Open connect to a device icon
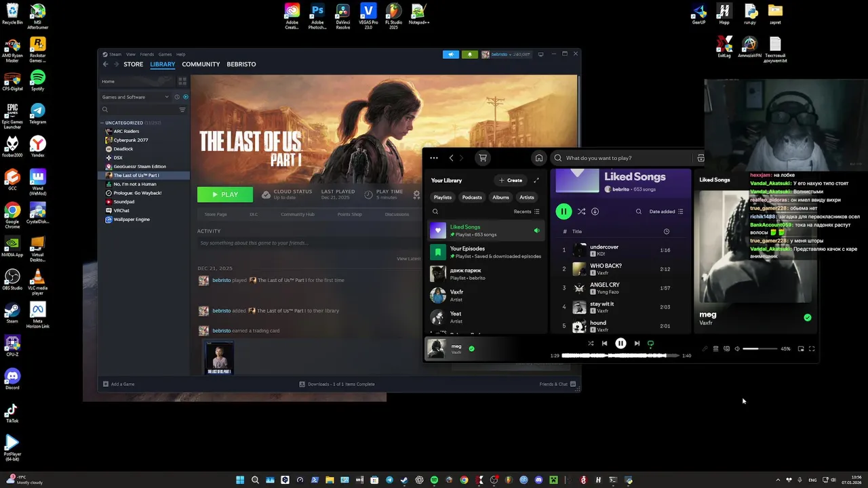The image size is (868, 488). pyautogui.click(x=726, y=349)
